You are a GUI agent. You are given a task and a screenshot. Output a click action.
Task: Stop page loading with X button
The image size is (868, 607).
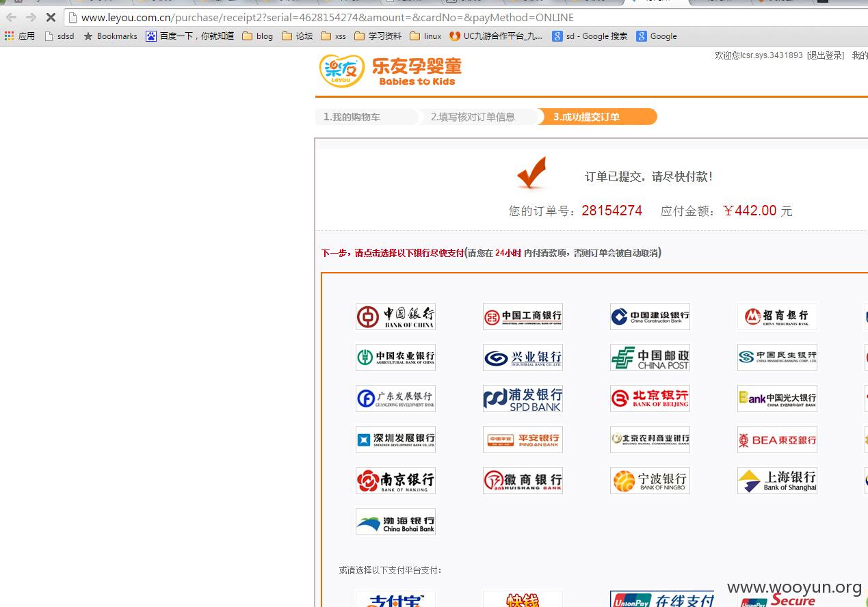[50, 18]
